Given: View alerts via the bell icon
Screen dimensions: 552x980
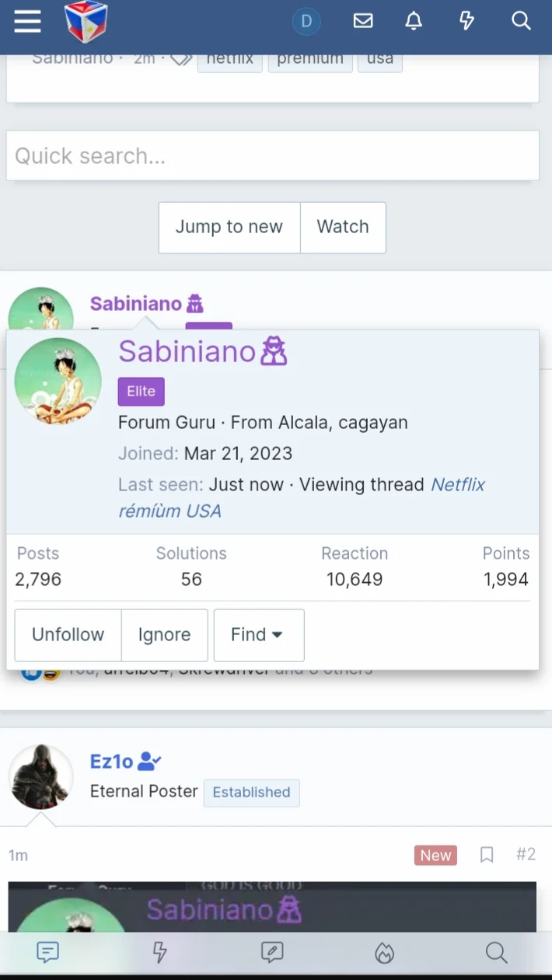Looking at the screenshot, I should (414, 21).
